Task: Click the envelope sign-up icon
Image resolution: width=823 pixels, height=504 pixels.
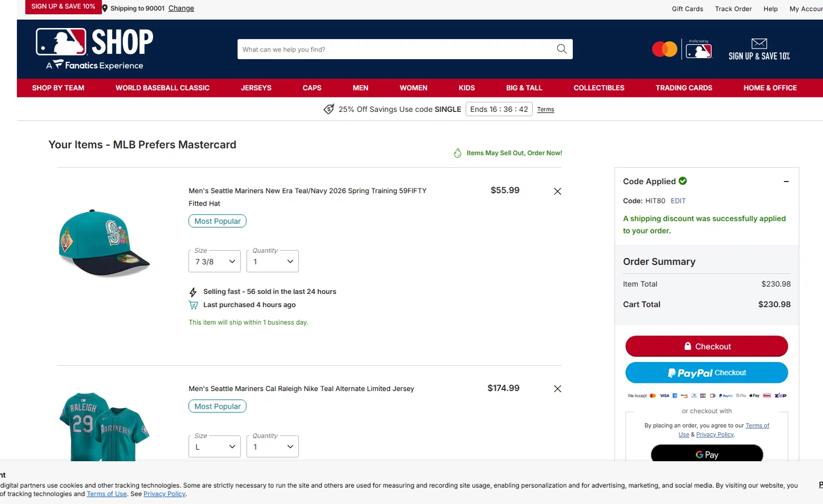Action: [x=759, y=44]
